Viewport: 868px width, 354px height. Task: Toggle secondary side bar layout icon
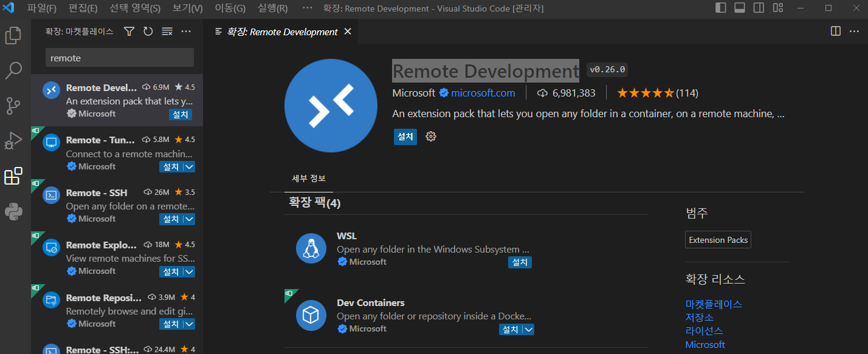pyautogui.click(x=759, y=8)
